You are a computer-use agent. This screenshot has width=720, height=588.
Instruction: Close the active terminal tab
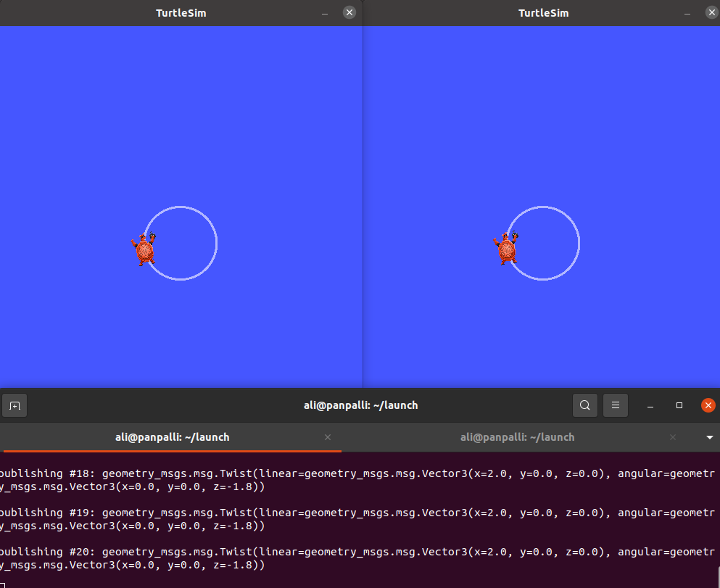point(327,437)
